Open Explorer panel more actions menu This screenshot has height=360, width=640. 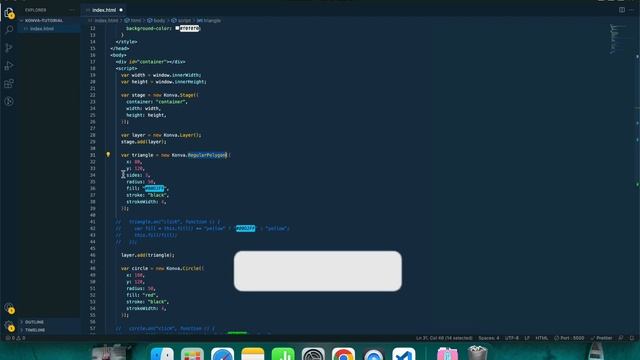coord(72,10)
